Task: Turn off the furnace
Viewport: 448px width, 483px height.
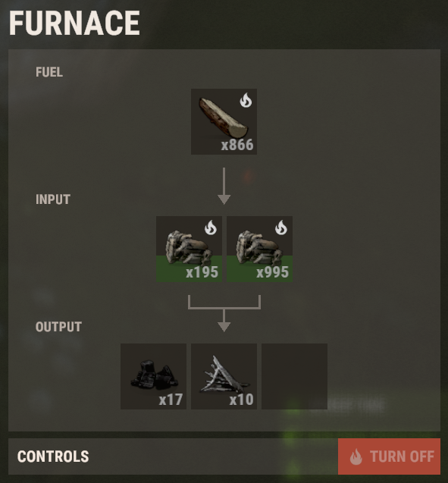Action: (x=389, y=456)
